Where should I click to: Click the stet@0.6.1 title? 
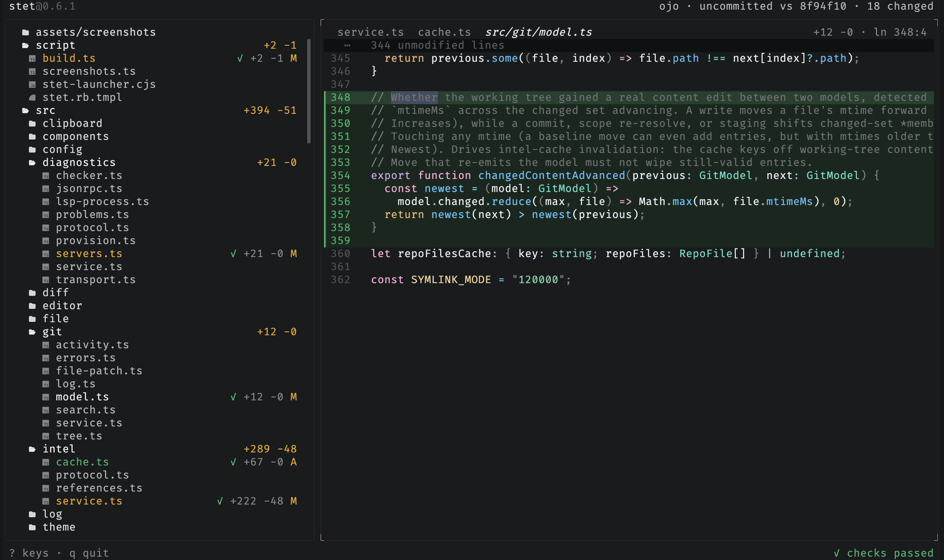(x=42, y=6)
